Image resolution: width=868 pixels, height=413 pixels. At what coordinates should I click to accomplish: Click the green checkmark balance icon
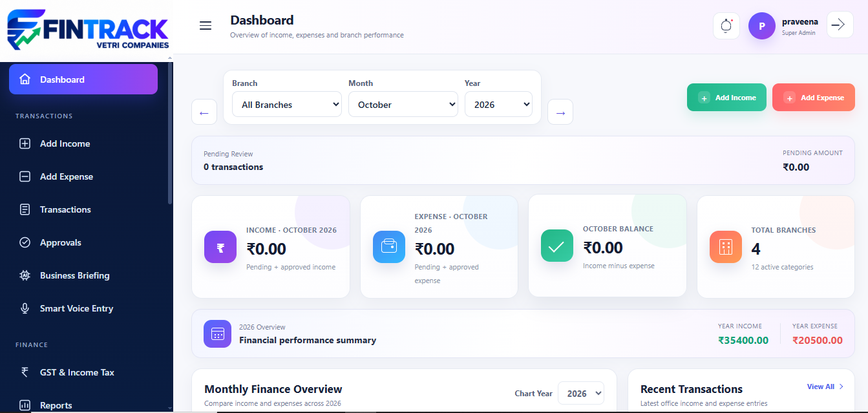[557, 246]
